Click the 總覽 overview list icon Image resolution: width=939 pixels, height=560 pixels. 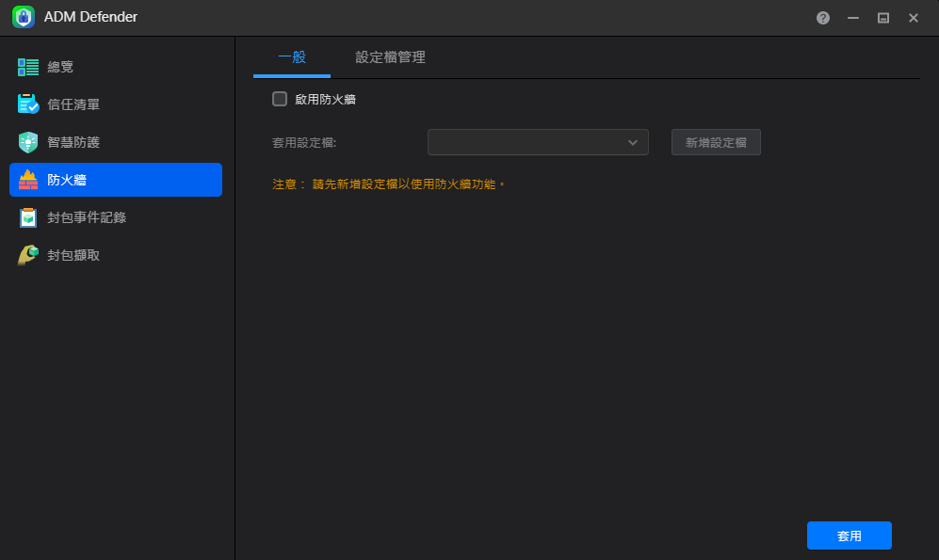click(28, 67)
